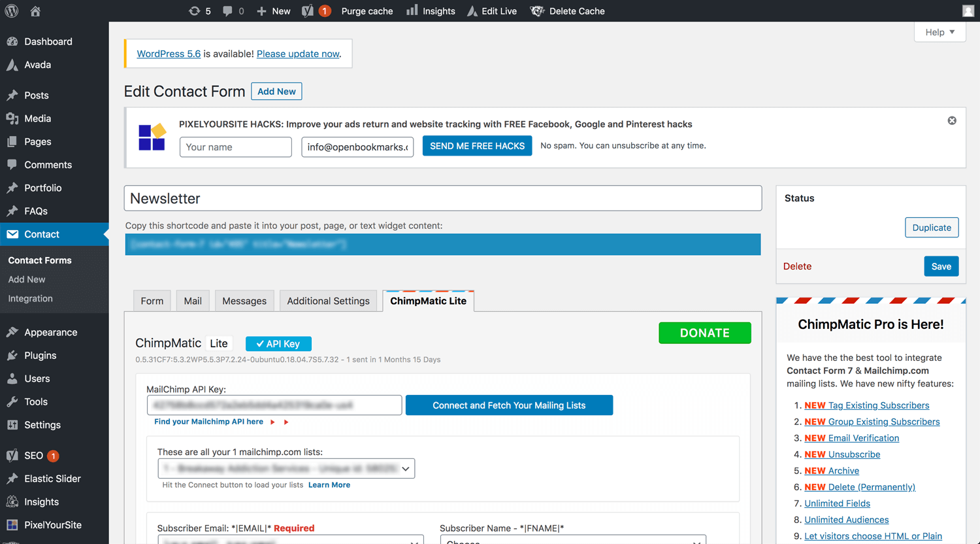980x544 pixels.
Task: Click Connect and Fetch Your Mailing Lists
Action: [509, 405]
